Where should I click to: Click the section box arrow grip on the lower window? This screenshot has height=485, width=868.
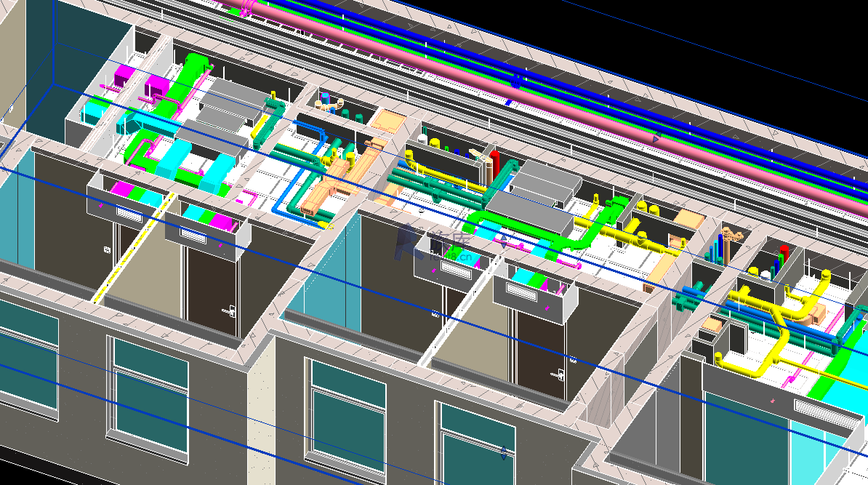click(x=504, y=452)
